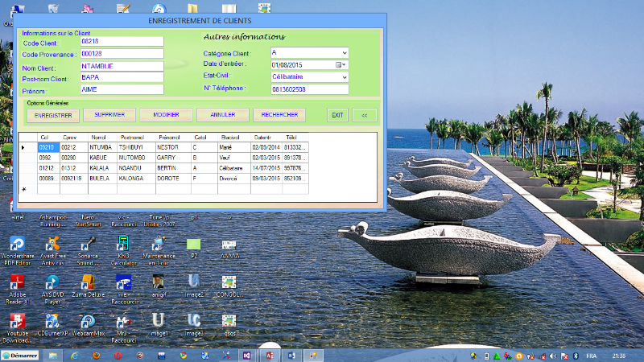Expand the Etat-Civil dropdown

(344, 76)
